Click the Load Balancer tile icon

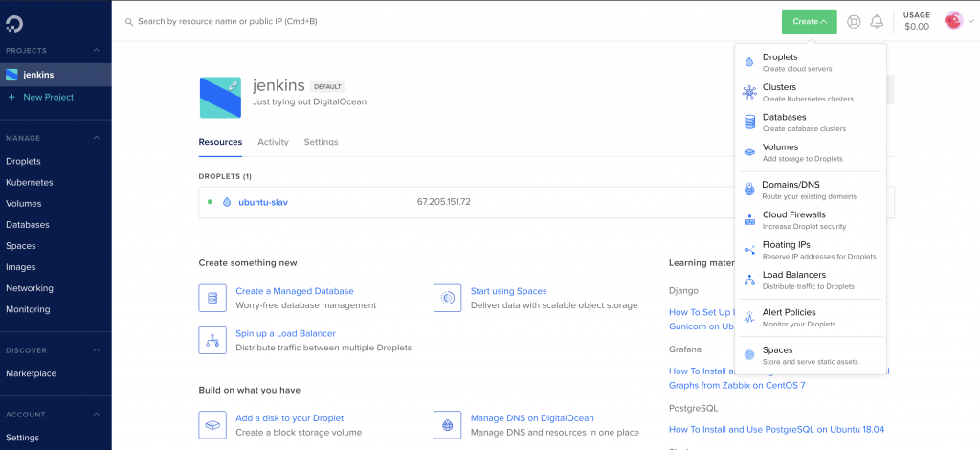tap(212, 340)
